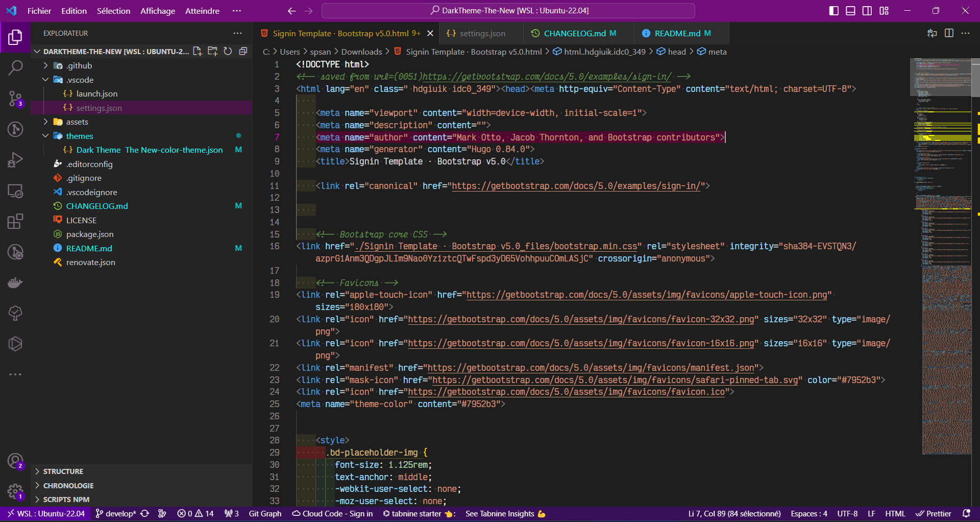
Task: Split the editor to the right
Action: point(949,33)
